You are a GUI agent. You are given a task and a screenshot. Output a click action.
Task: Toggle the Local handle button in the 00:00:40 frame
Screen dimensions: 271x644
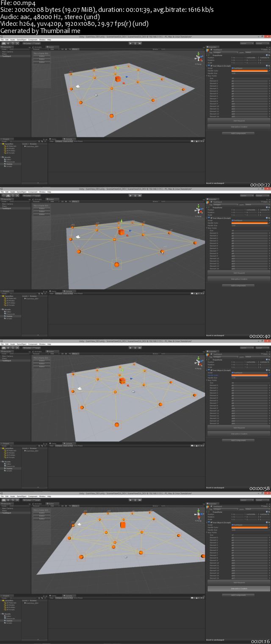click(x=37, y=195)
